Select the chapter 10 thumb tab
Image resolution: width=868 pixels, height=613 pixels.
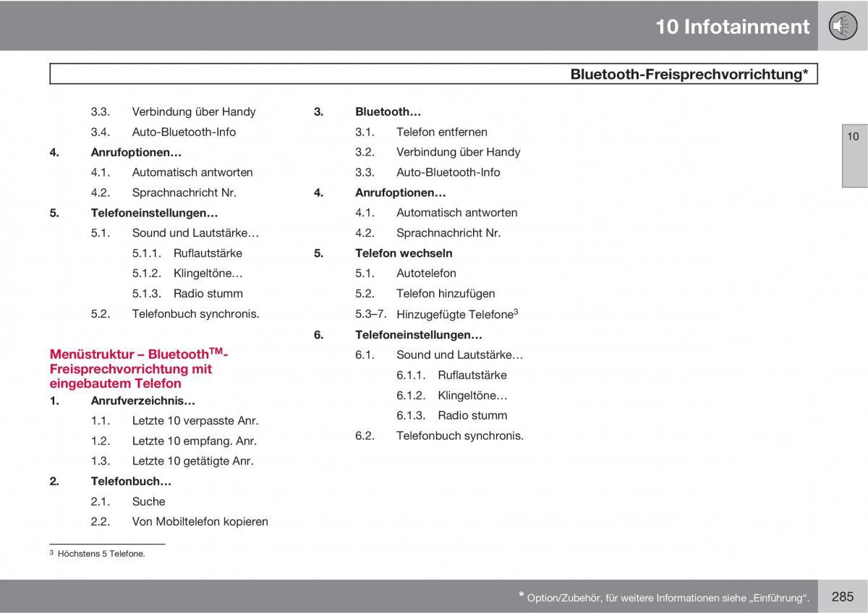[854, 156]
